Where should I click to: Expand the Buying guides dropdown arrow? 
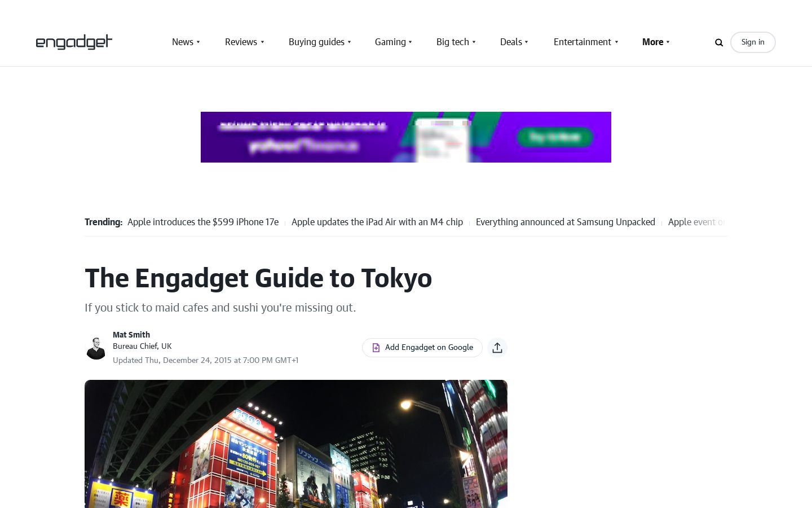(349, 42)
